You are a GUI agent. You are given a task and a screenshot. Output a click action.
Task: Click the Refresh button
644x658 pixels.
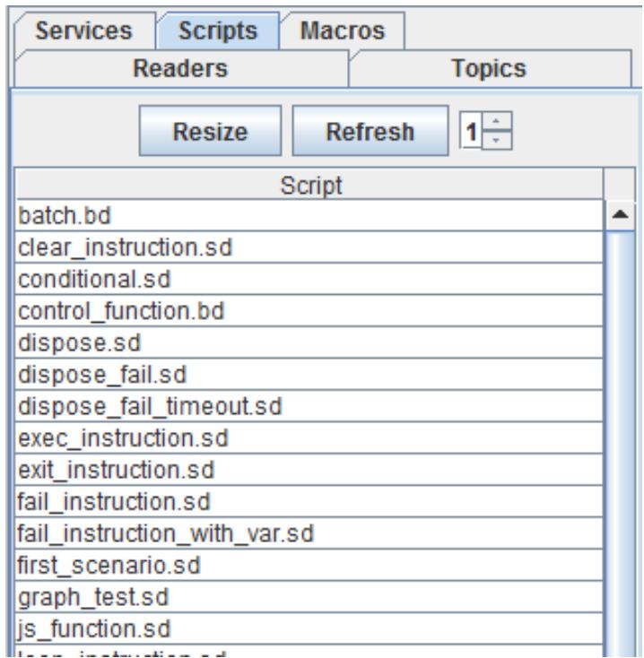[x=370, y=132]
